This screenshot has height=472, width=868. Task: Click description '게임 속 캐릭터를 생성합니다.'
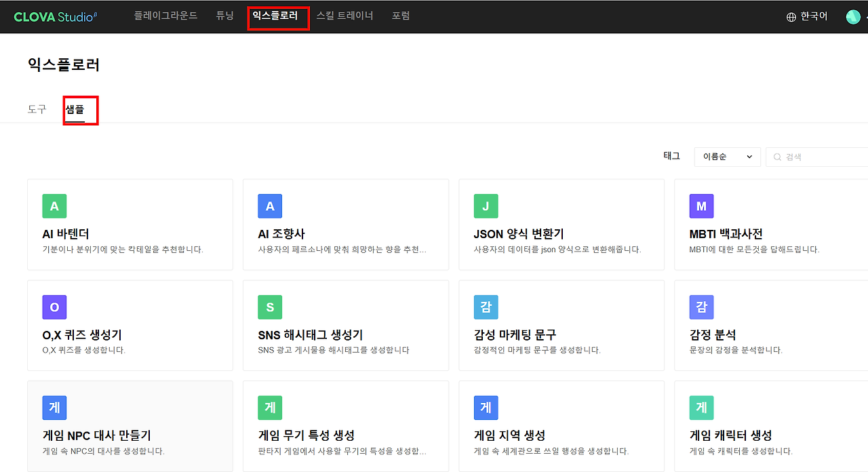[741, 451]
